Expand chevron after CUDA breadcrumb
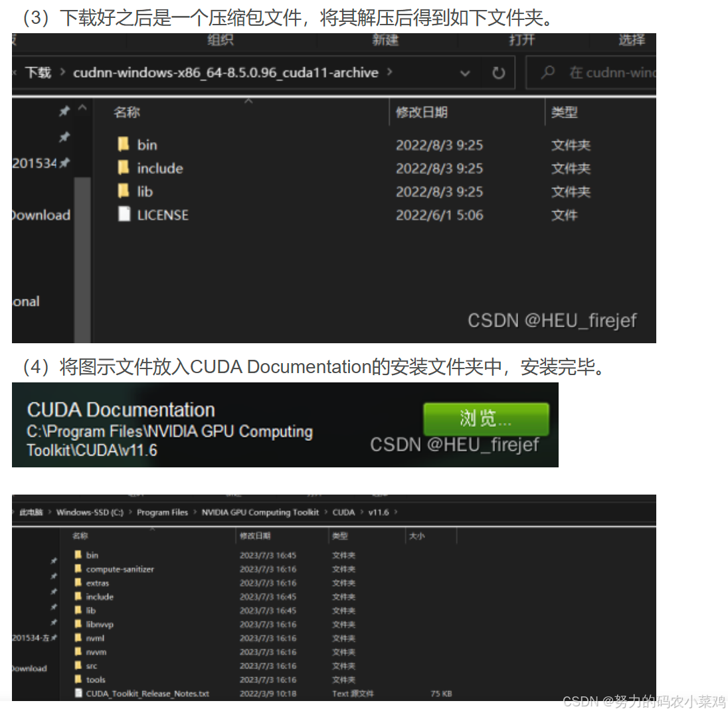Screen dimensions: 728x713 (x=362, y=512)
